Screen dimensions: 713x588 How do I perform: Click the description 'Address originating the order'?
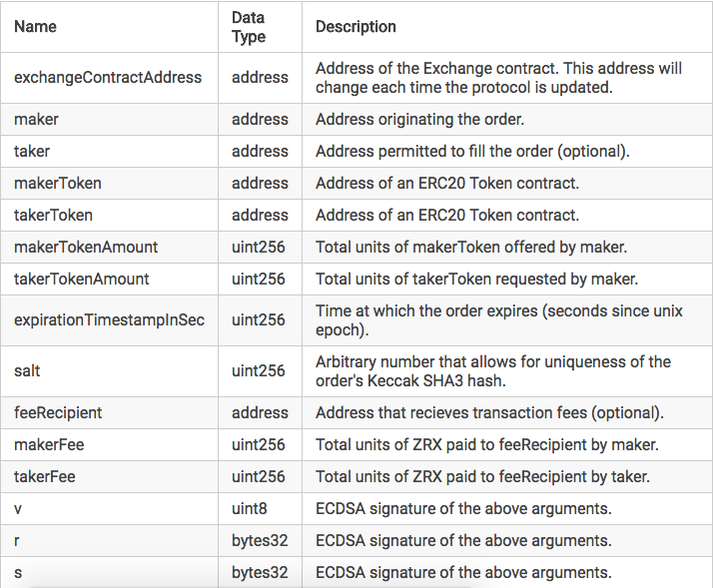coord(419,120)
